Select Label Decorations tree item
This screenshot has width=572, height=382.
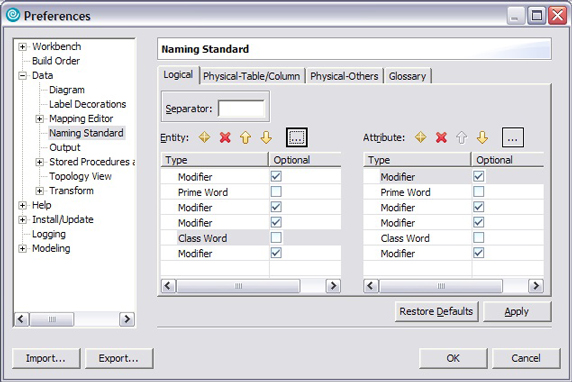pos(88,104)
